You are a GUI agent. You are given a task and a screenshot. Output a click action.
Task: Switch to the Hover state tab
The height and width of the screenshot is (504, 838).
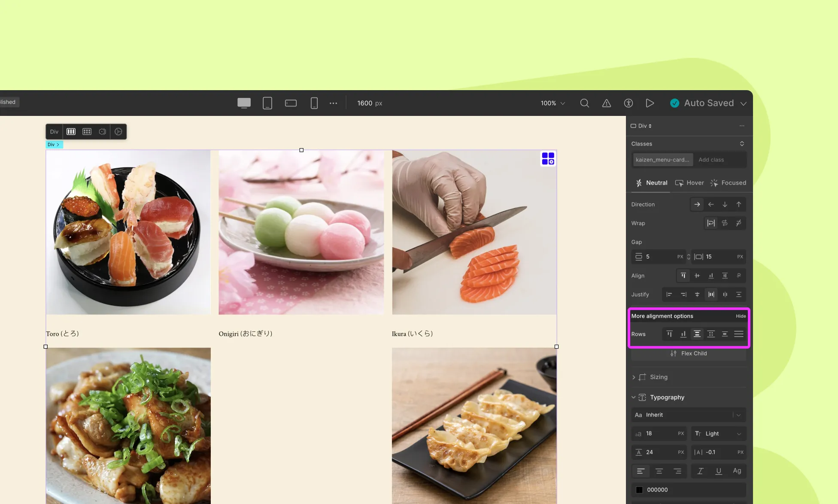689,183
